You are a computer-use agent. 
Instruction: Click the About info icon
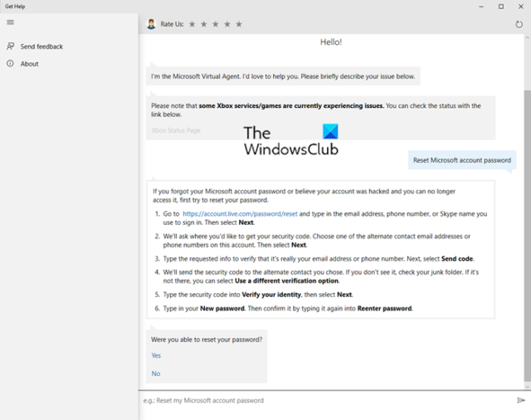click(x=11, y=63)
